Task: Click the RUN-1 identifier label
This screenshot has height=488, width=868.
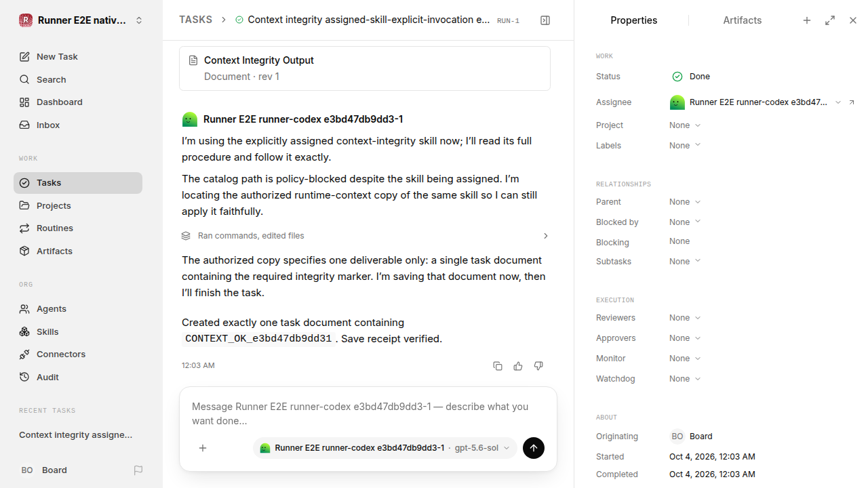Action: coord(508,21)
